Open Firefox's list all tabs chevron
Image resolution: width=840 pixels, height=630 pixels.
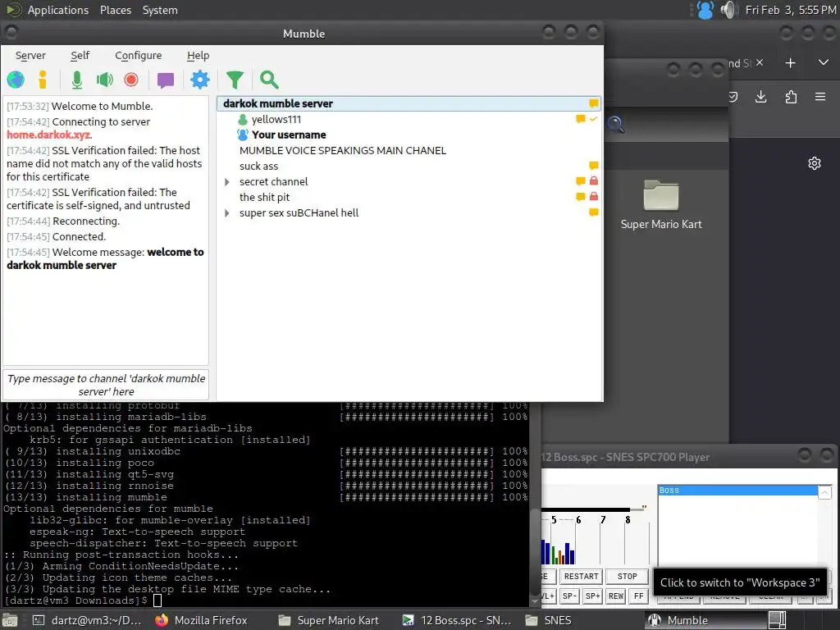tap(824, 62)
